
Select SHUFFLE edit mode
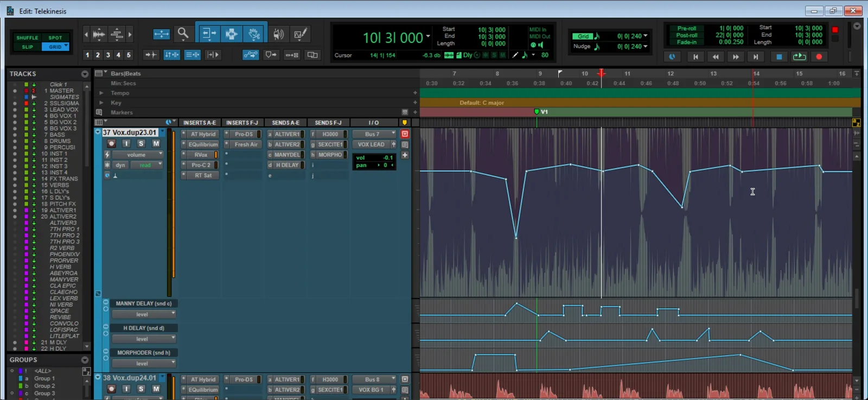coord(27,38)
